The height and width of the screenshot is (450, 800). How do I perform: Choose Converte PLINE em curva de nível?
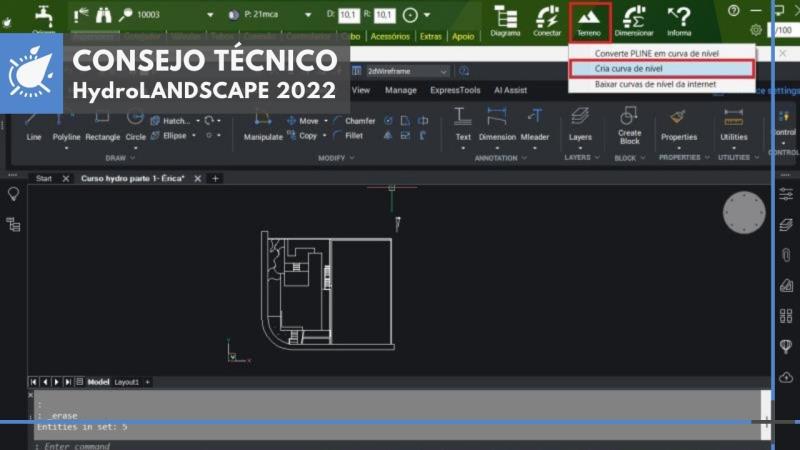[x=662, y=53]
